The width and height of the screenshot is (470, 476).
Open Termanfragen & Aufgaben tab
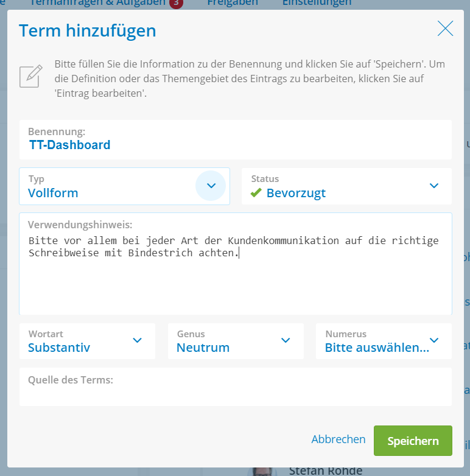(x=97, y=3)
